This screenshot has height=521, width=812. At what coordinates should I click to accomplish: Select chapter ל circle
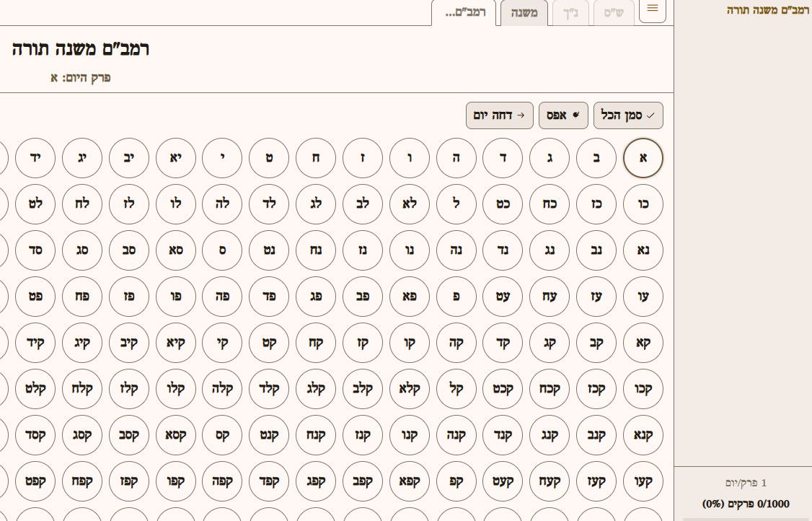(x=456, y=203)
